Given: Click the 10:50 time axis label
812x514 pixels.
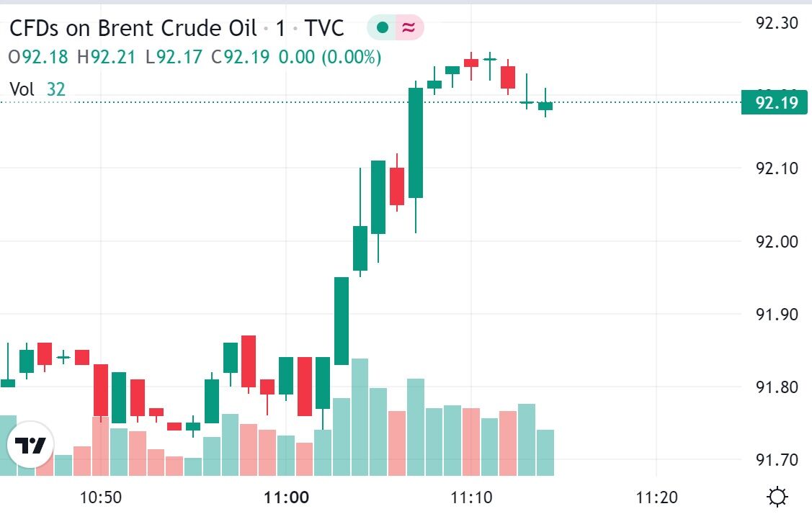Looking at the screenshot, I should (100, 497).
